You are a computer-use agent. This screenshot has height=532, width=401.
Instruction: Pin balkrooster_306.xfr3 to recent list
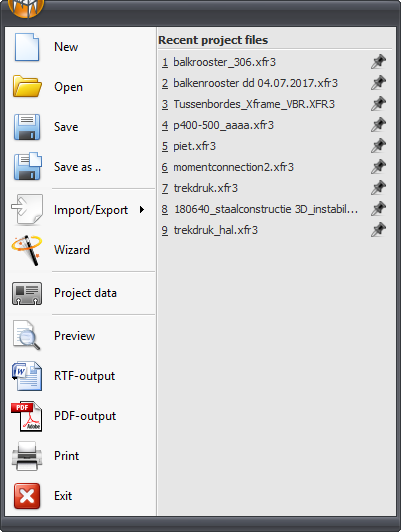[x=378, y=62]
